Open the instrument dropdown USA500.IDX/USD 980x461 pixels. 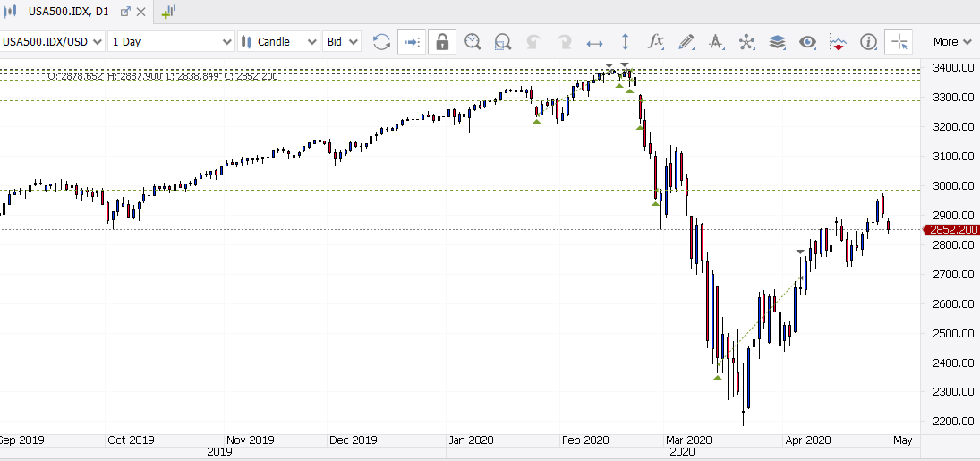coord(53,42)
